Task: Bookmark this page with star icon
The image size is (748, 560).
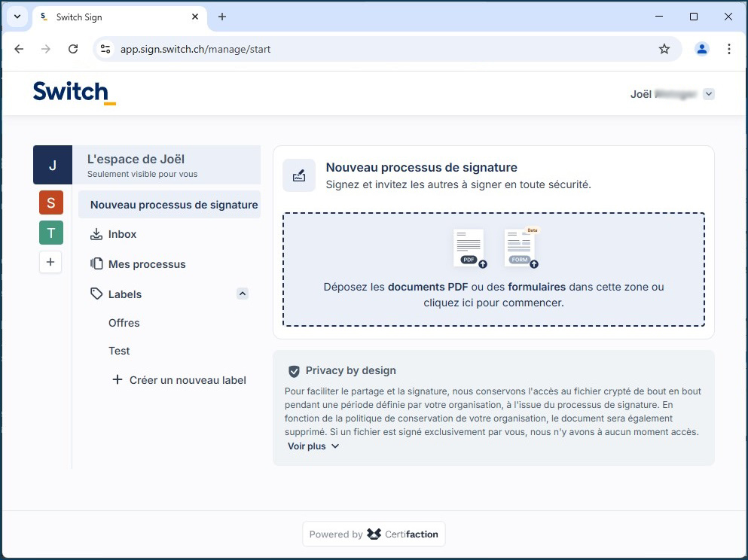Action: 664,49
